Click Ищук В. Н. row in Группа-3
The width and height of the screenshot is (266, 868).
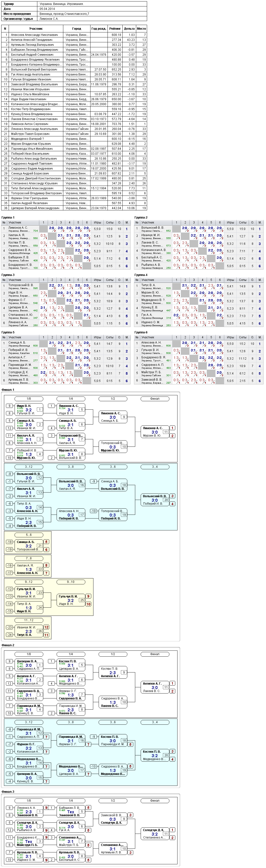tap(66, 294)
